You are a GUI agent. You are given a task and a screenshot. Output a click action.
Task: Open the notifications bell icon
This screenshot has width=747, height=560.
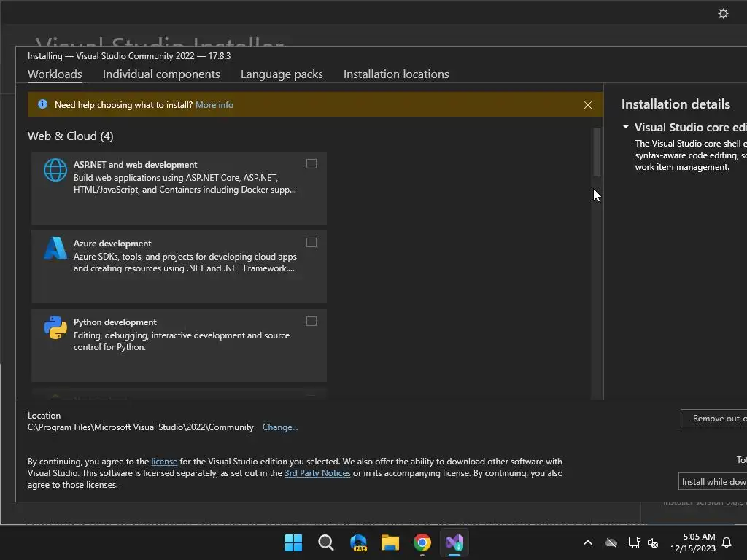727,542
